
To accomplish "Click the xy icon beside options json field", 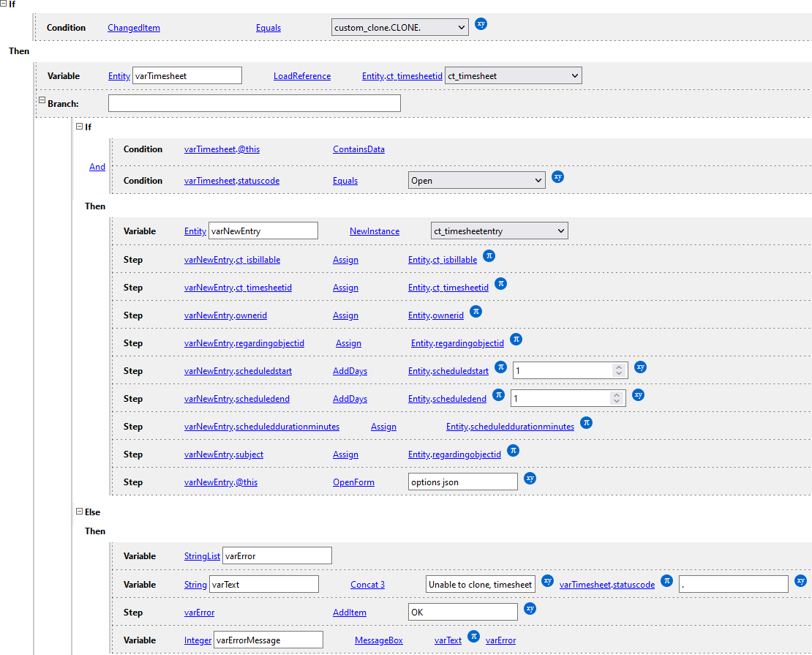I will tap(530, 479).
